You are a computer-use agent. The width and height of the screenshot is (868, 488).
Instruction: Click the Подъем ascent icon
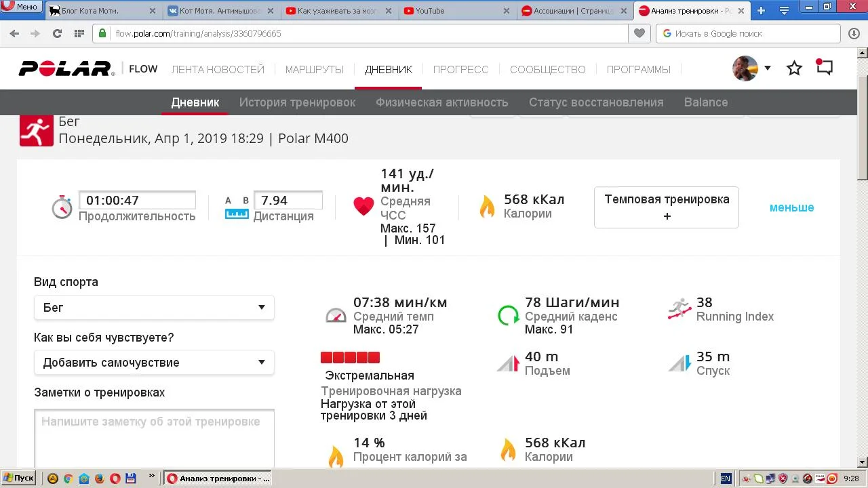[x=507, y=364]
